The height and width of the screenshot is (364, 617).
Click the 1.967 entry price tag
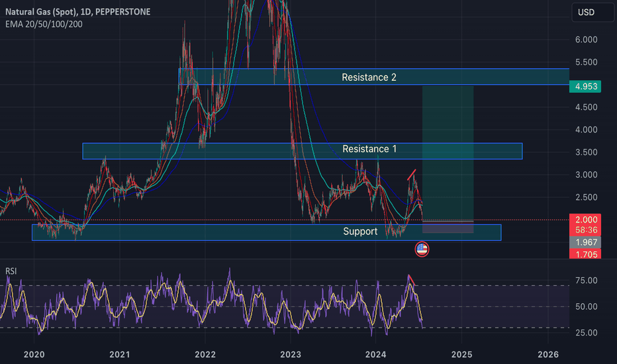click(585, 242)
